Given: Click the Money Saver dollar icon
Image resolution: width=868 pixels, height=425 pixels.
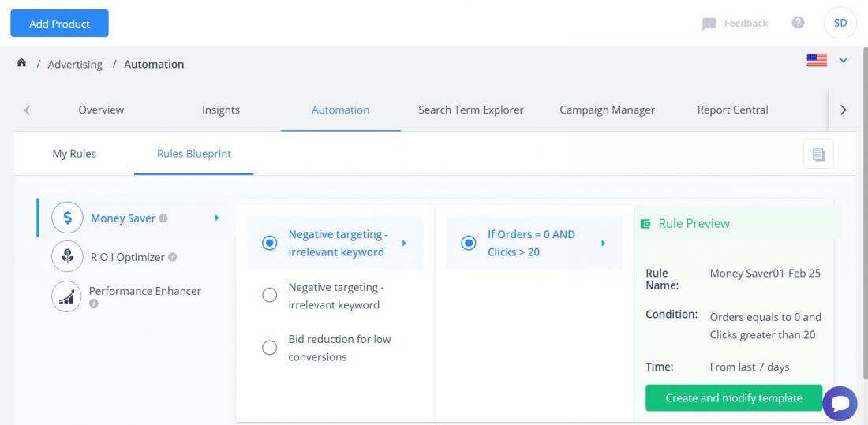Looking at the screenshot, I should click(67, 218).
